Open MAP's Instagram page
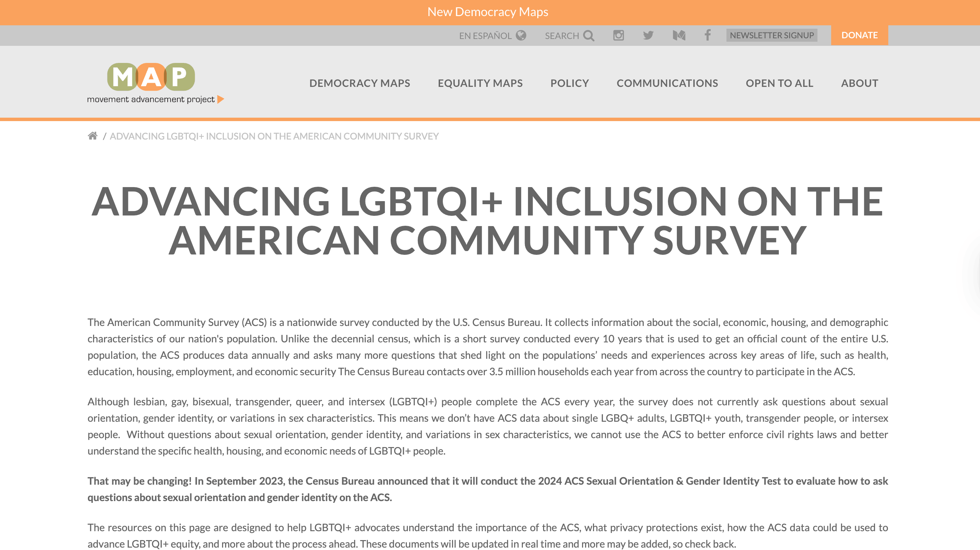 coord(618,35)
